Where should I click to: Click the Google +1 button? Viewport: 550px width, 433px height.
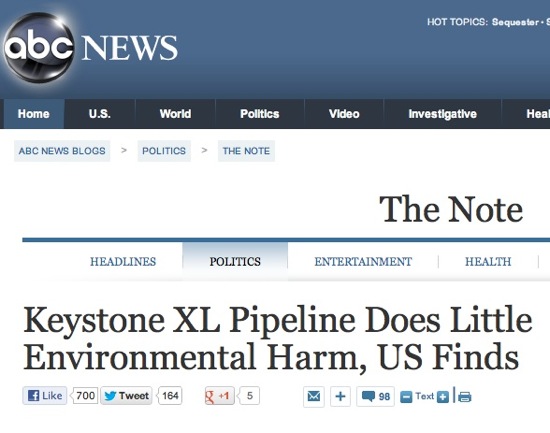click(220, 396)
